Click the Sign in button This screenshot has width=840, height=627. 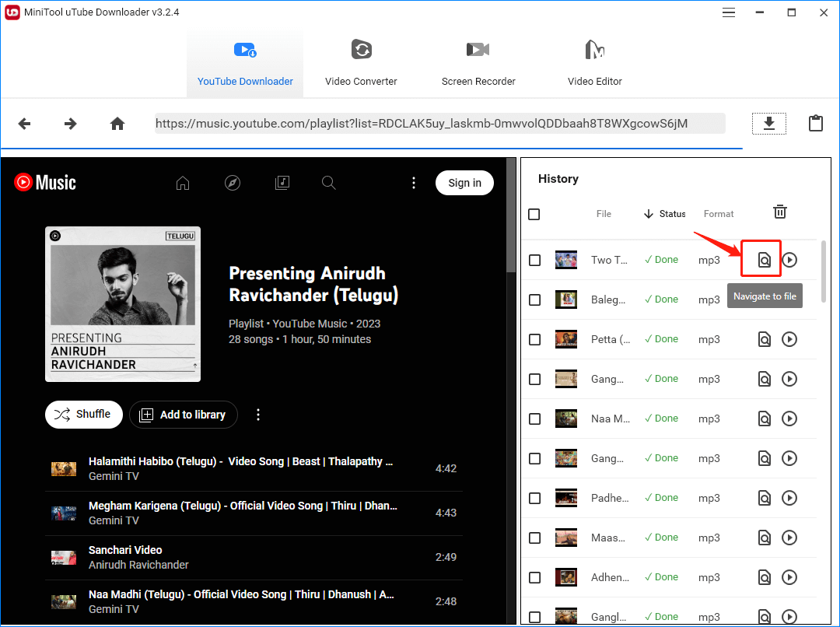coord(464,183)
